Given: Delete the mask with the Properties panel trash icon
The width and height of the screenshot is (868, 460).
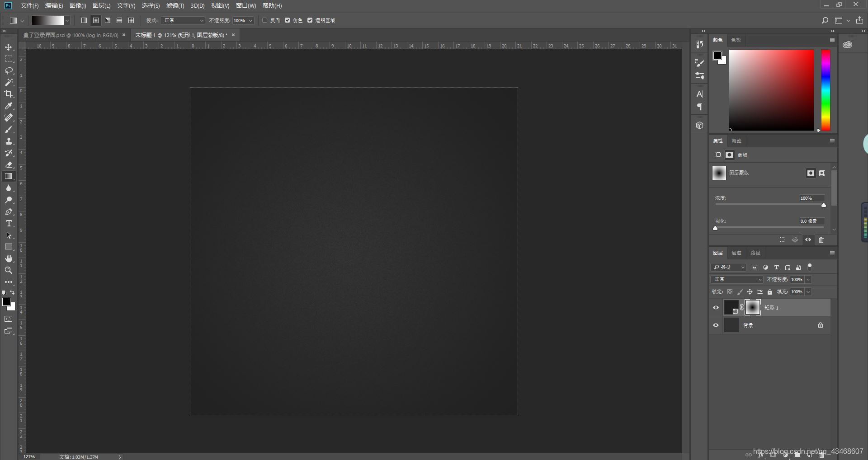Looking at the screenshot, I should (x=821, y=240).
